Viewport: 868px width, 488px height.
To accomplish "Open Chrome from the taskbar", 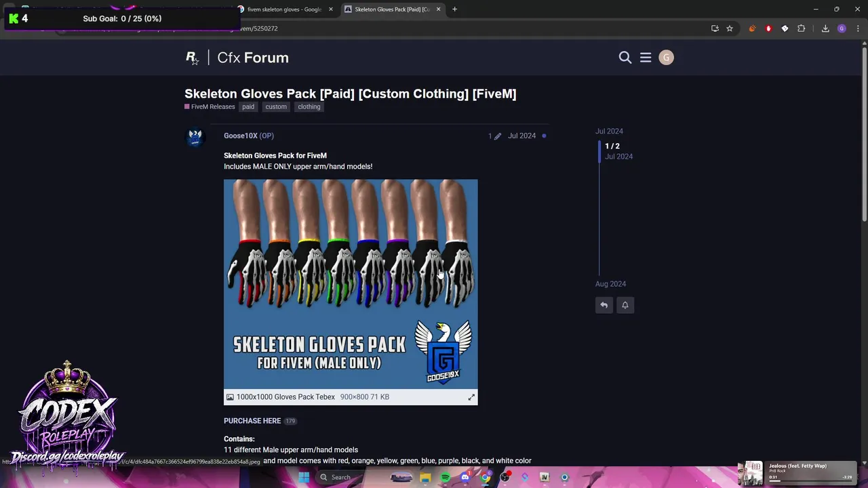I will tap(485, 477).
